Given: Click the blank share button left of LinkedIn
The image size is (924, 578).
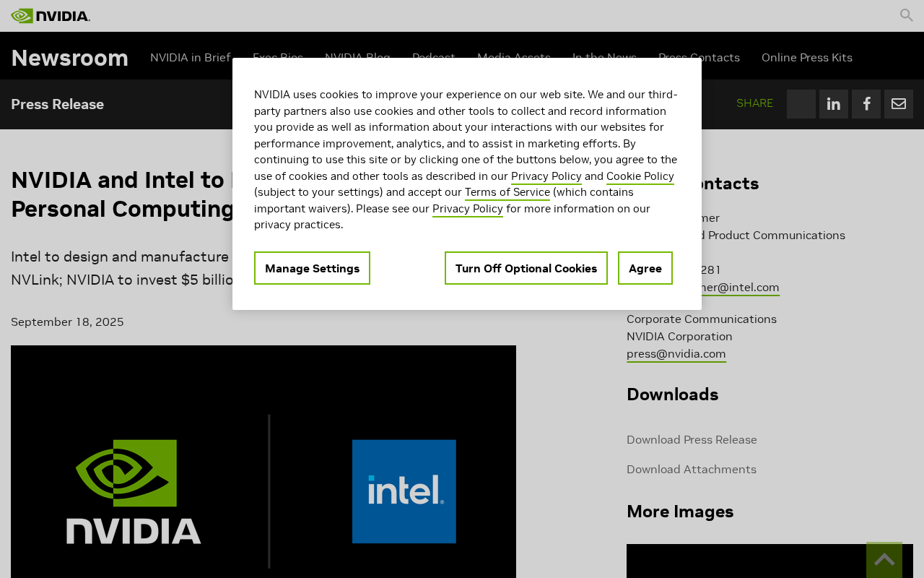Looking at the screenshot, I should 801,104.
